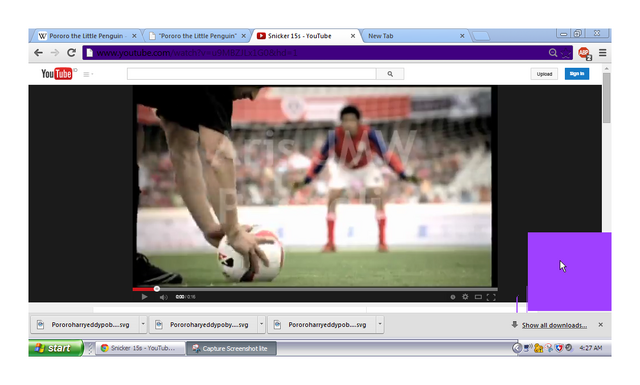Open the Adblock Plus extension icon
This screenshot has height=385, width=640.
point(584,53)
